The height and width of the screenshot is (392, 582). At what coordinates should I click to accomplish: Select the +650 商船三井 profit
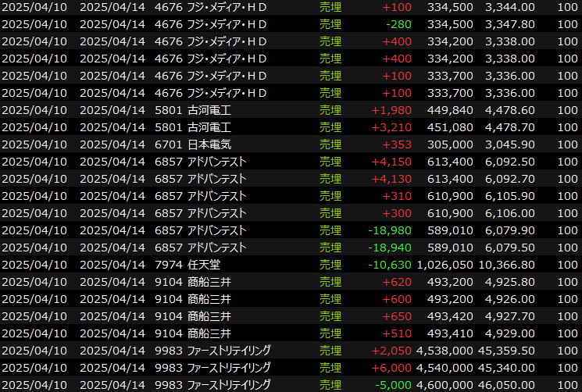pos(397,316)
